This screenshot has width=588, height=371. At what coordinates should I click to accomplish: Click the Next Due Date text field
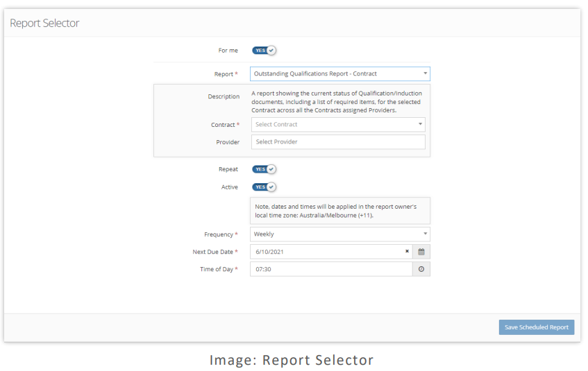326,252
